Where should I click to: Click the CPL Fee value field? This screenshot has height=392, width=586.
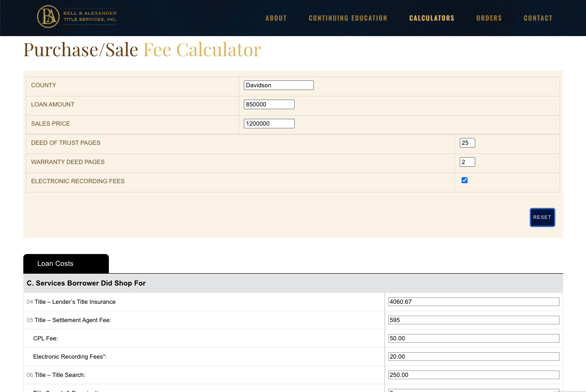click(473, 338)
